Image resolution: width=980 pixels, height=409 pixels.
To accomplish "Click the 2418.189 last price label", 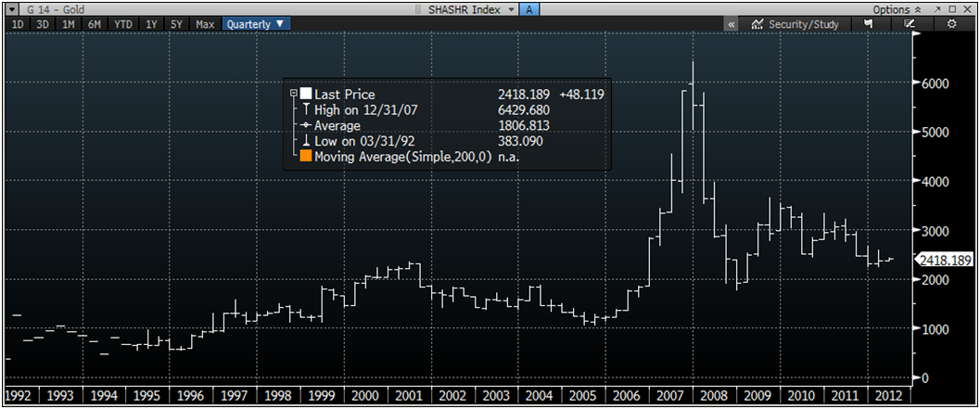I will pyautogui.click(x=945, y=261).
